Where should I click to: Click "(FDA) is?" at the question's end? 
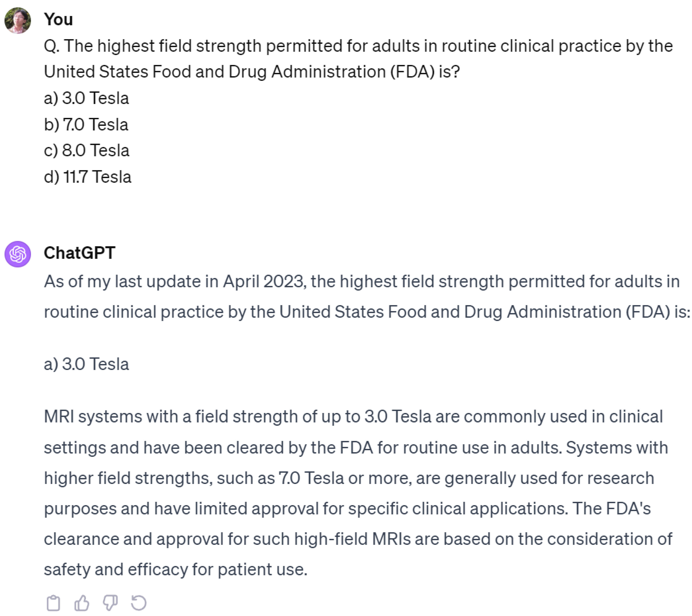pyautogui.click(x=425, y=72)
